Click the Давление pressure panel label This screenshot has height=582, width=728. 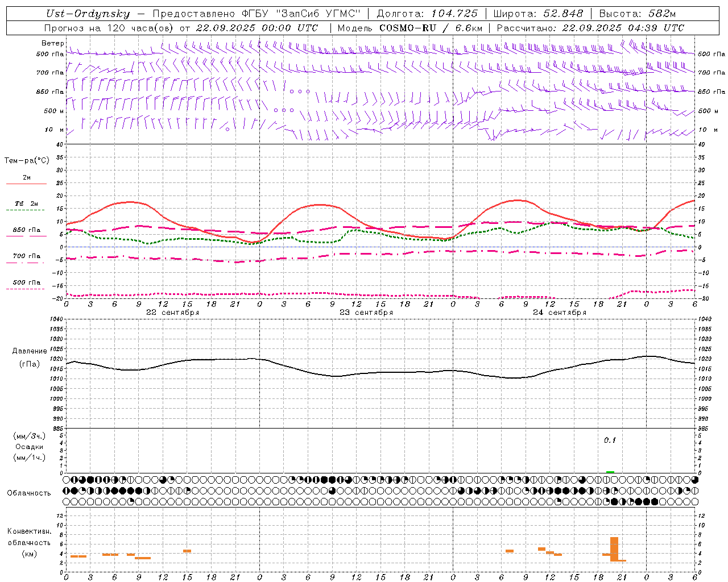tap(30, 351)
